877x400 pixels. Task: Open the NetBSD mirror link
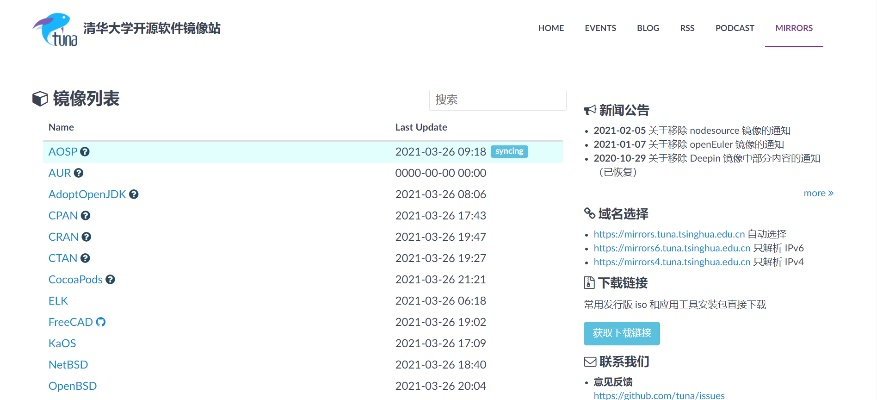[68, 365]
